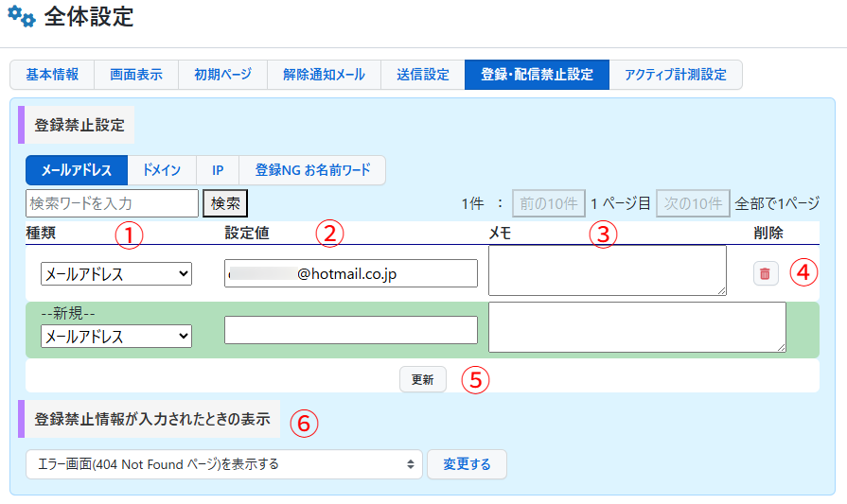This screenshot has width=847, height=504.
Task: Open the 種類 dropdown in the 新規 row
Action: tap(115, 336)
